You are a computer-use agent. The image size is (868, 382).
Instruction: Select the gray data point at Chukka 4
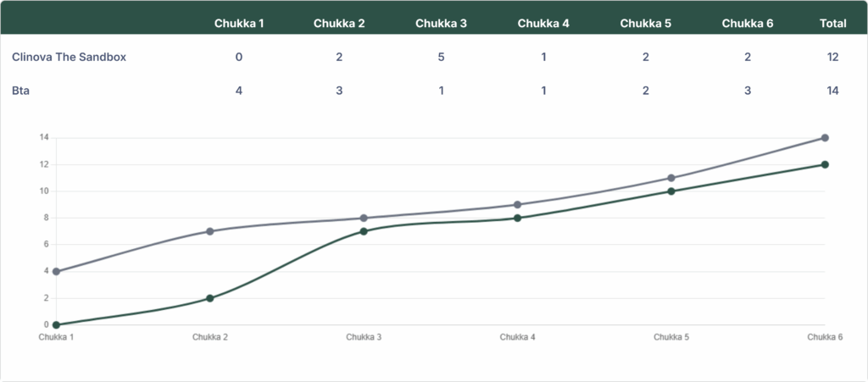click(x=517, y=204)
